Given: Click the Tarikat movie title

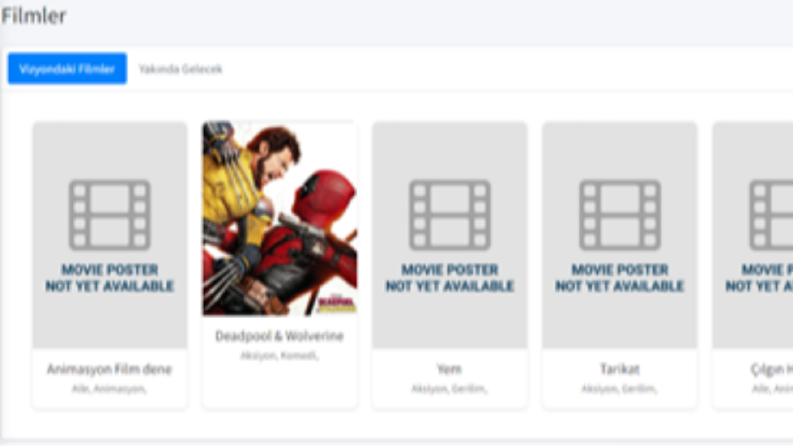Looking at the screenshot, I should point(620,369).
